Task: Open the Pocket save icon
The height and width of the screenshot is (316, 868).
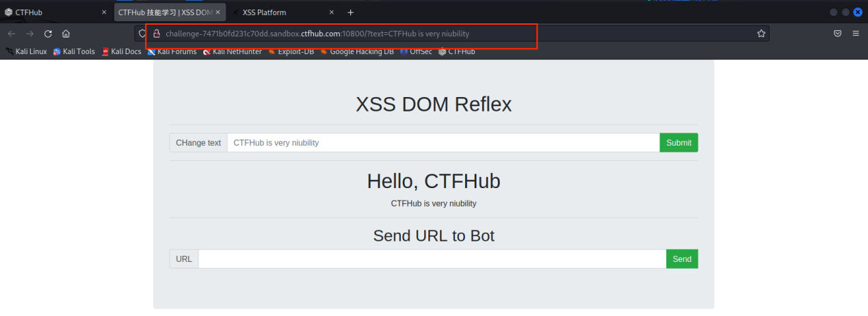Action: point(837,34)
